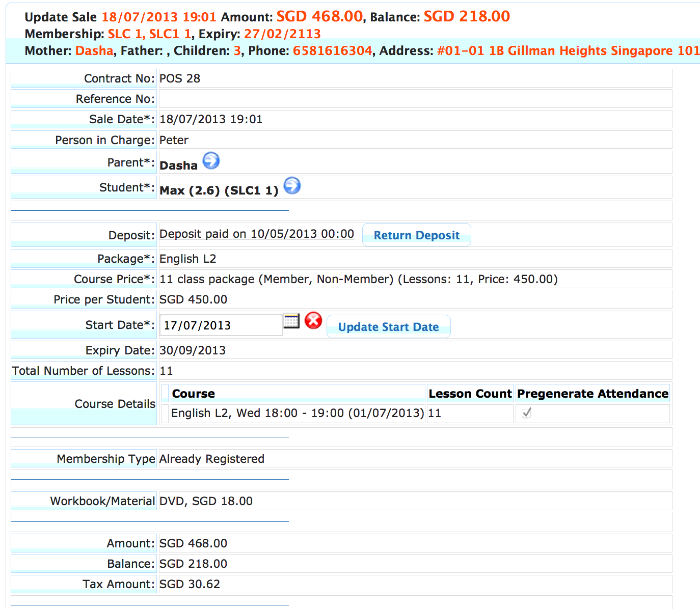The image size is (700, 609).
Task: Click mother name Dasha in header
Action: 94,51
